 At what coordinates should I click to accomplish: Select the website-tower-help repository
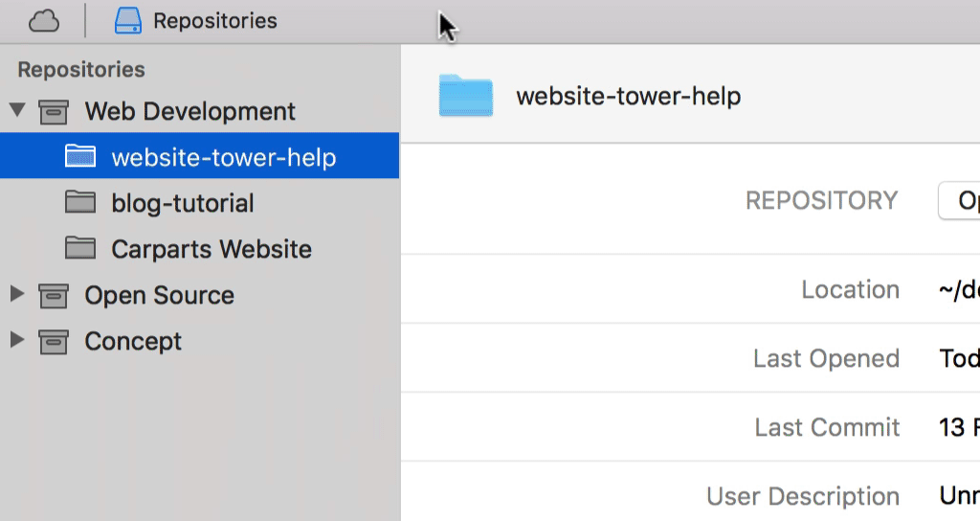(223, 157)
